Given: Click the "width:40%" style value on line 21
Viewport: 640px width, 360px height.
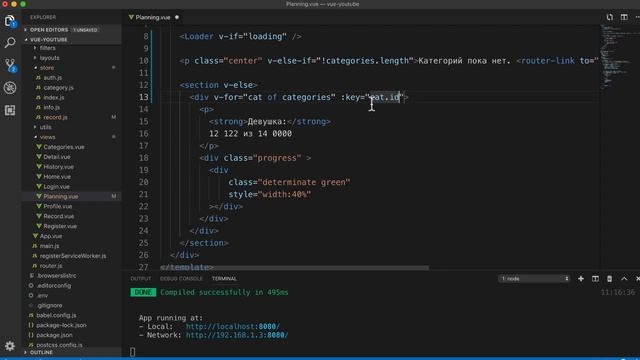Looking at the screenshot, I should coord(284,194).
